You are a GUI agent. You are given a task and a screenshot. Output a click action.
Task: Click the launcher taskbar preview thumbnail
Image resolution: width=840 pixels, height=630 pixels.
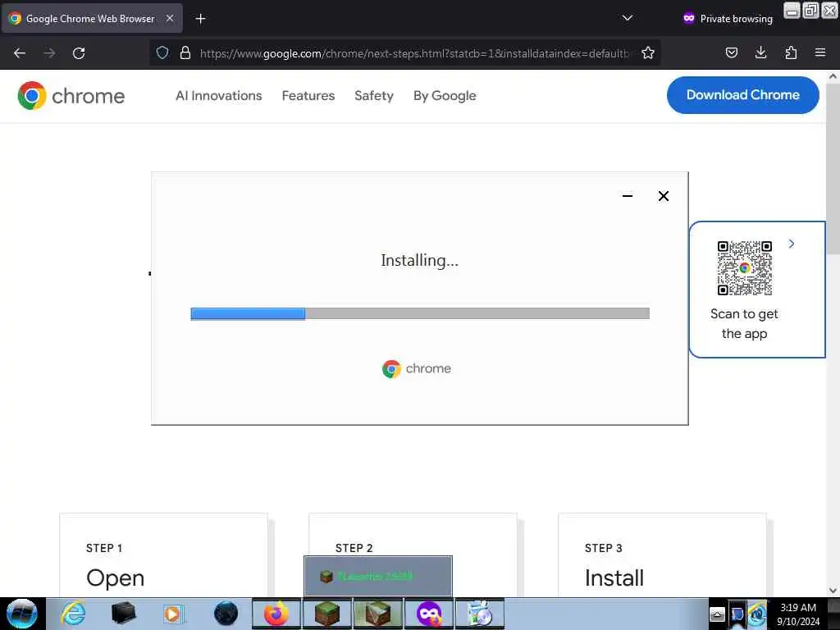click(378, 577)
